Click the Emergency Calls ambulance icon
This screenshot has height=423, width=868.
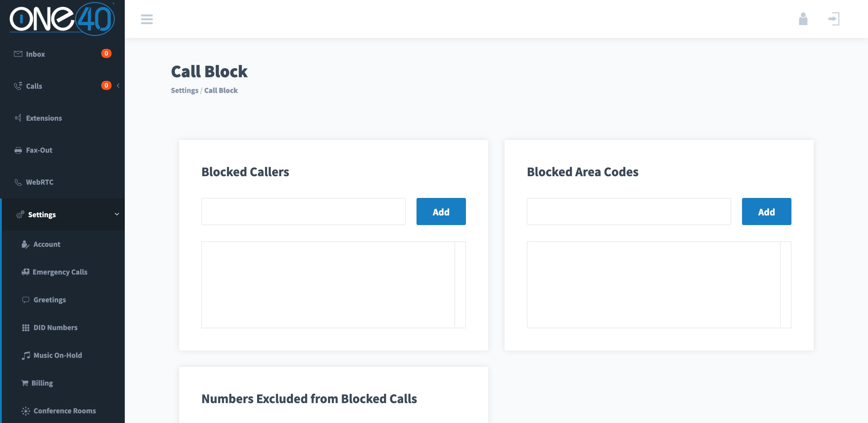point(25,272)
